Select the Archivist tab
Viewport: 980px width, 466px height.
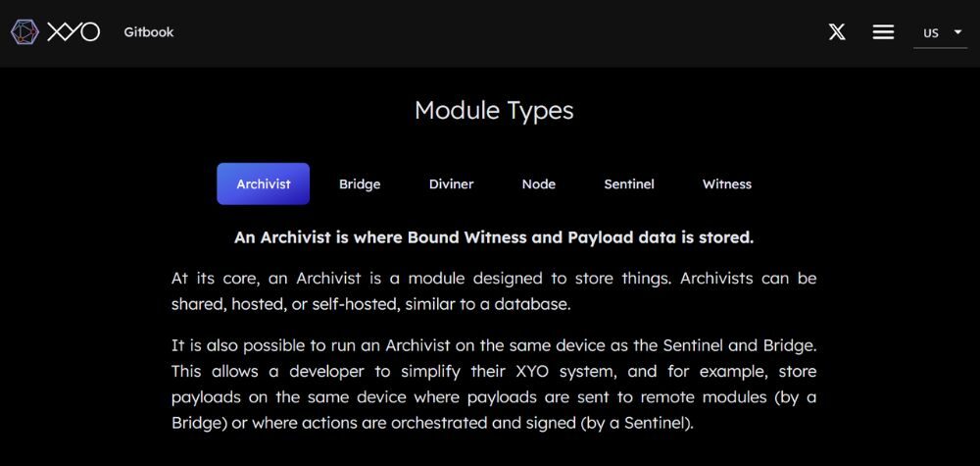click(264, 183)
